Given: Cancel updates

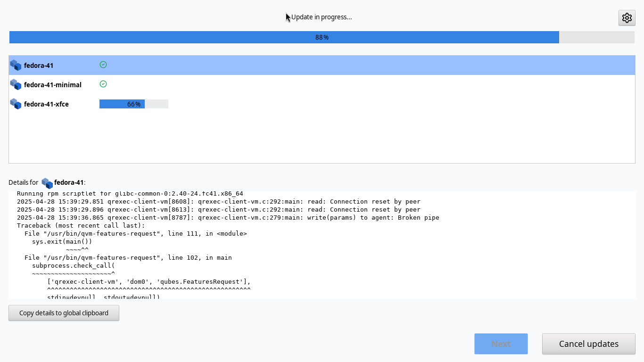Looking at the screenshot, I should 589,344.
